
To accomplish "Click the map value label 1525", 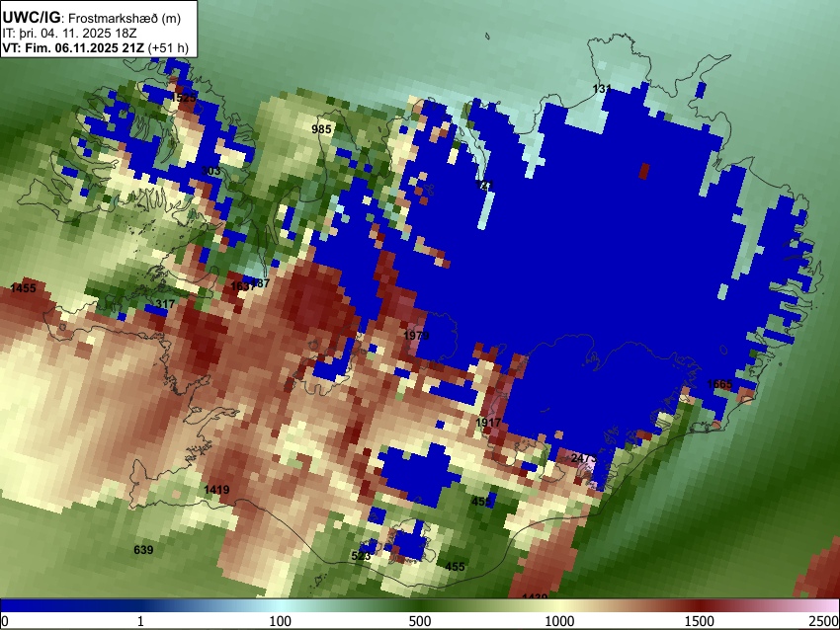I will (x=183, y=98).
